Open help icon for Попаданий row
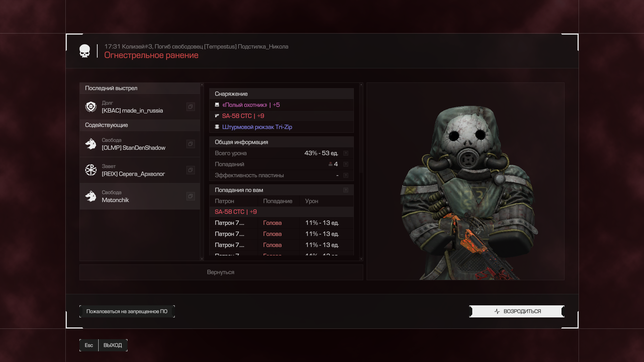 (346, 164)
